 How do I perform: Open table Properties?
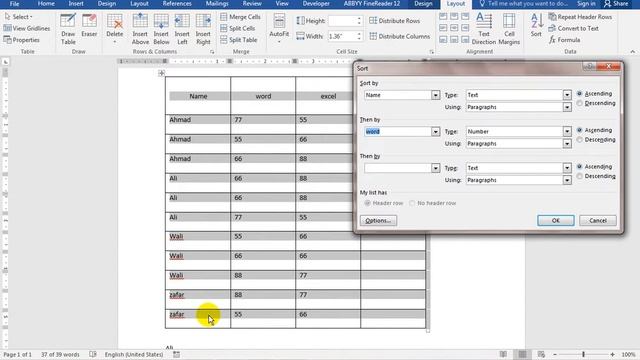22,40
